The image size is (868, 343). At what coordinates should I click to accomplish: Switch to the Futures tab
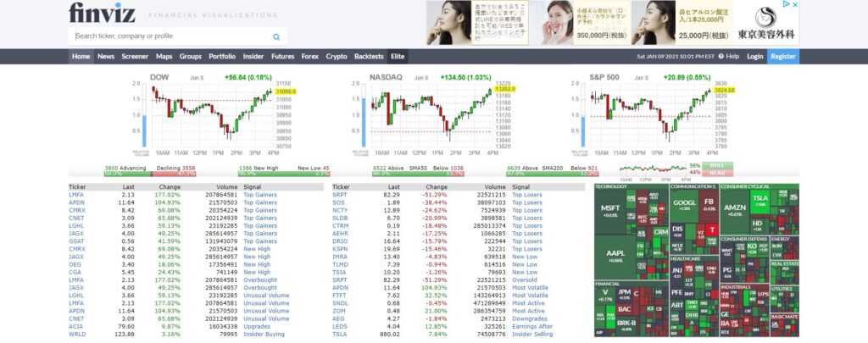pyautogui.click(x=282, y=57)
